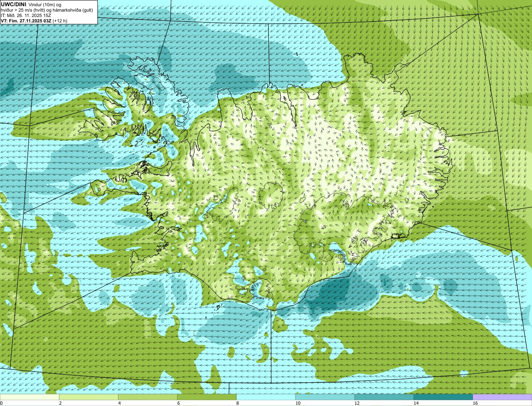Click the 'IT: Mið. 26. 11. 2025 15Z' line
The width and height of the screenshot is (532, 406).
coord(26,15)
